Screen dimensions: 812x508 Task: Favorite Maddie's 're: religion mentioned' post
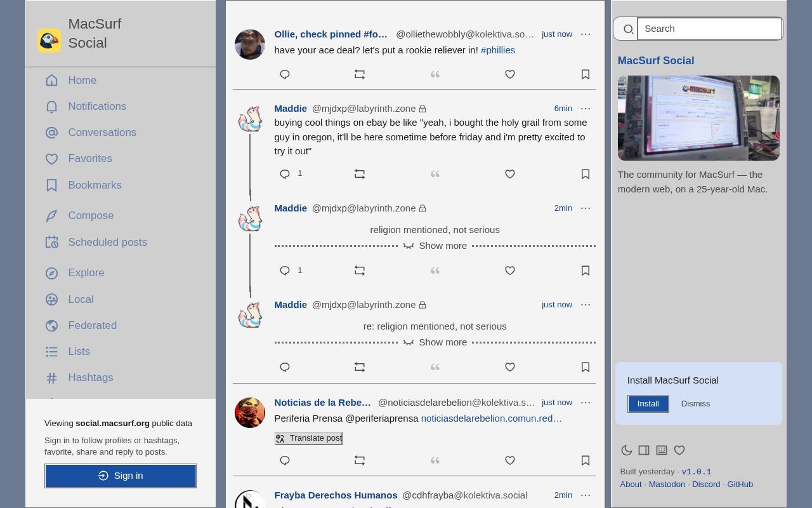(x=510, y=367)
